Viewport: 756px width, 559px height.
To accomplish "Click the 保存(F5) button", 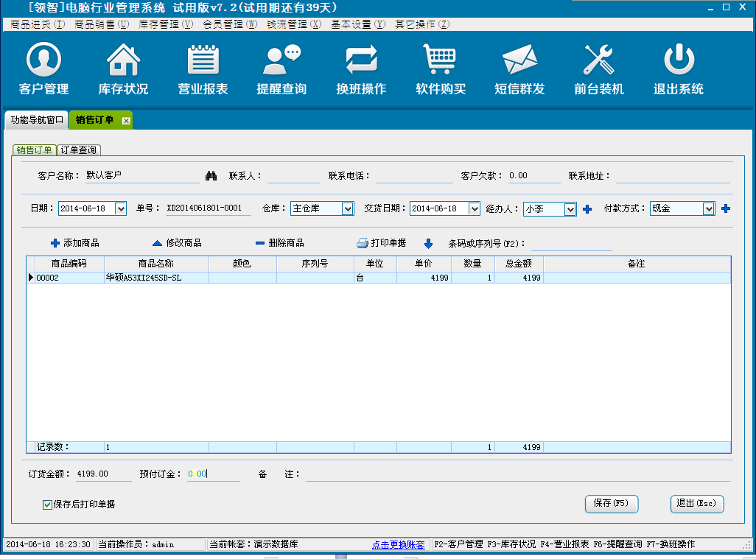I will (x=611, y=503).
